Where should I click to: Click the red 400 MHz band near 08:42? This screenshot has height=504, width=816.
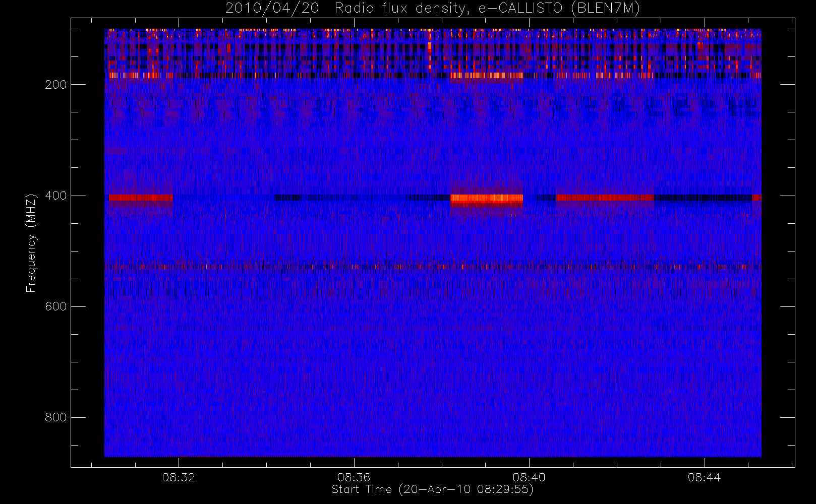click(x=605, y=198)
